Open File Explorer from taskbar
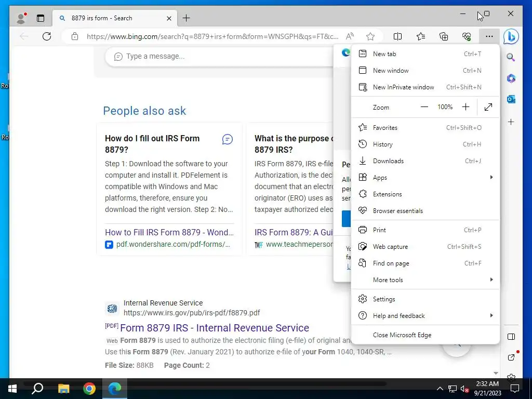Screen dimensions: 532x399 click(63, 389)
